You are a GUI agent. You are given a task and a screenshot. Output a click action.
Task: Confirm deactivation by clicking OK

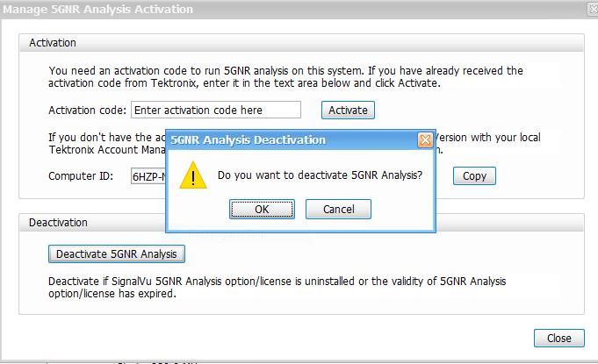point(262,210)
